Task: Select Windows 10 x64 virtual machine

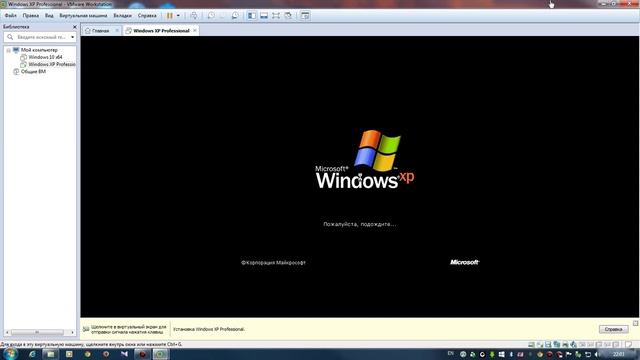Action: [45, 57]
